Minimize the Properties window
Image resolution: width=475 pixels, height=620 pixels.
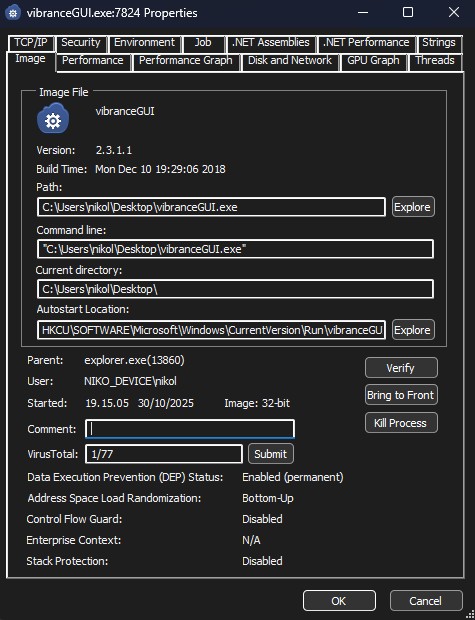tap(363, 12)
